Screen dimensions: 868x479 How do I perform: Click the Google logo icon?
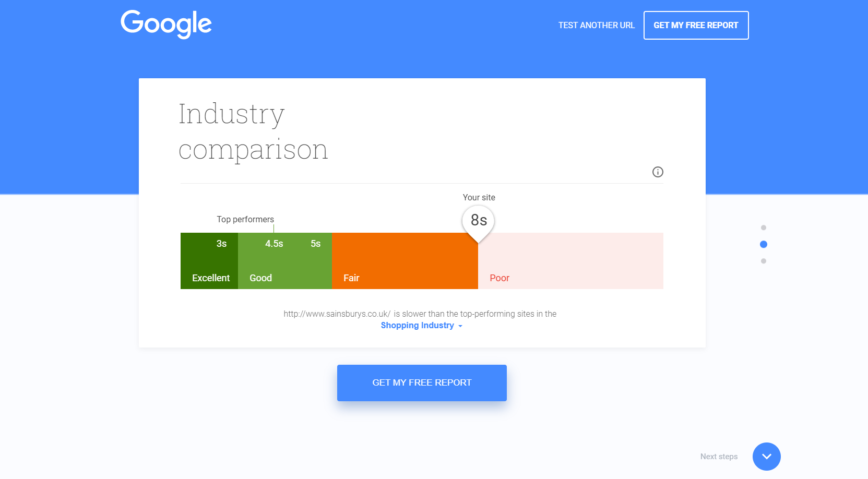click(x=165, y=23)
